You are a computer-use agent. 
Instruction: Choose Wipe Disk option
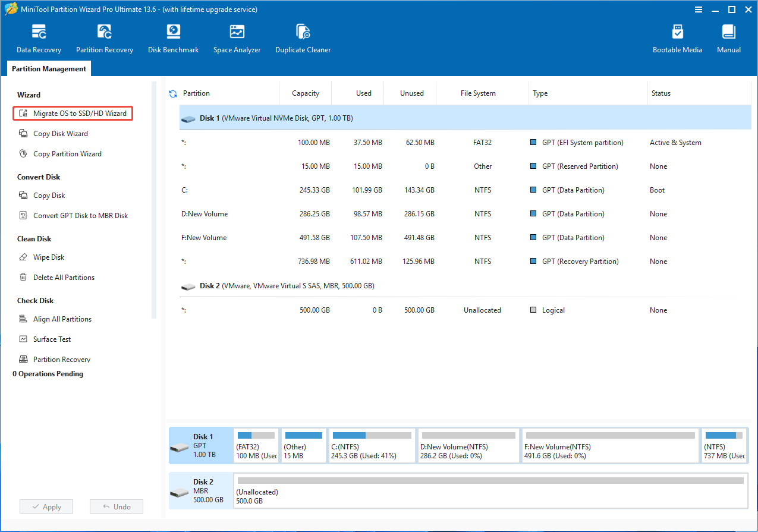point(49,257)
